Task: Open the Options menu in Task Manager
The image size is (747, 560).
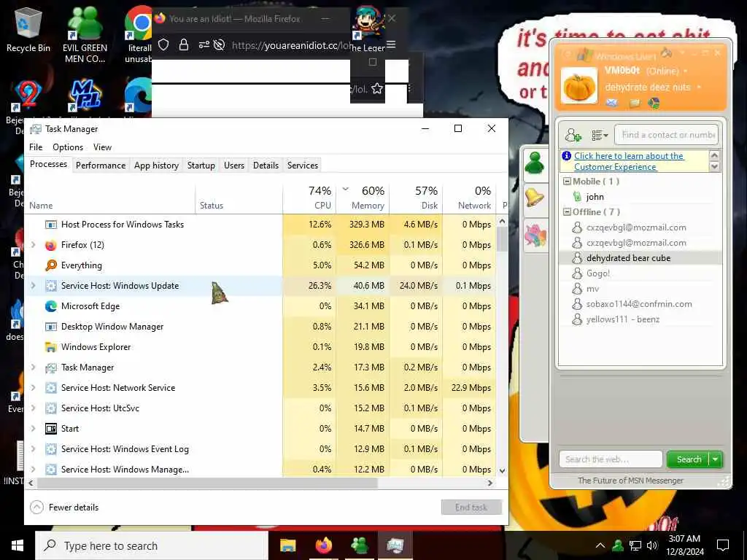Action: coord(68,147)
